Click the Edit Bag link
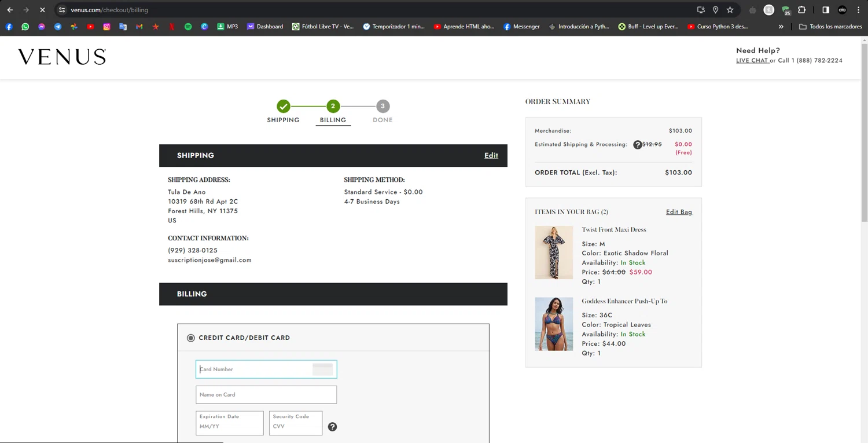 (679, 212)
